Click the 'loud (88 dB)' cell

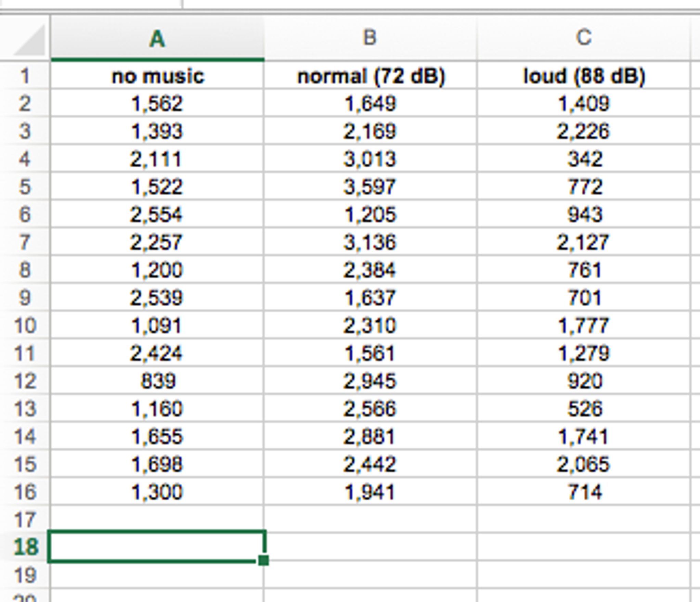[584, 76]
